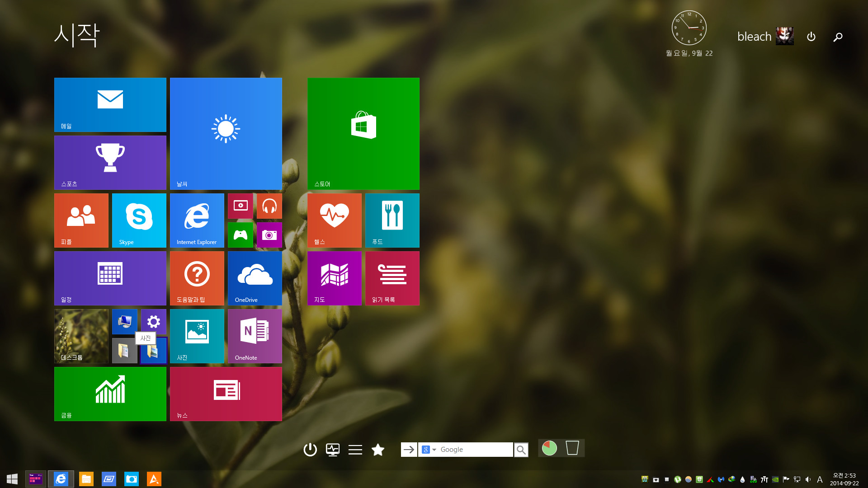The image size is (868, 488).
Task: Click the arrow go button beside search box
Action: pos(409,450)
